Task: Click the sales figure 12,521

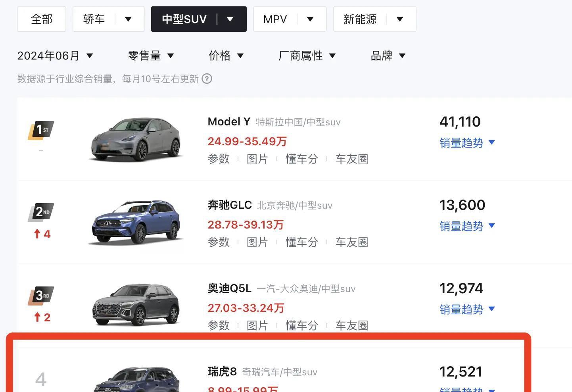Action: pos(461,372)
